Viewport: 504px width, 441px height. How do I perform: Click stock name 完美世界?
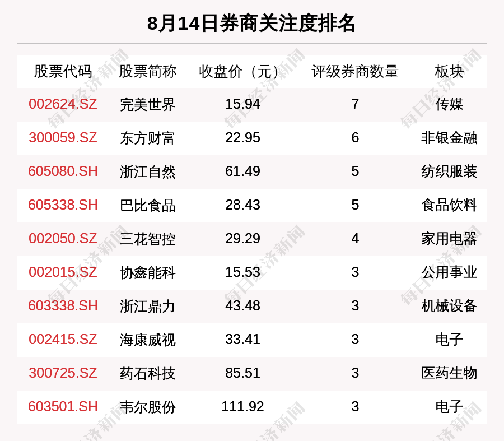(147, 105)
